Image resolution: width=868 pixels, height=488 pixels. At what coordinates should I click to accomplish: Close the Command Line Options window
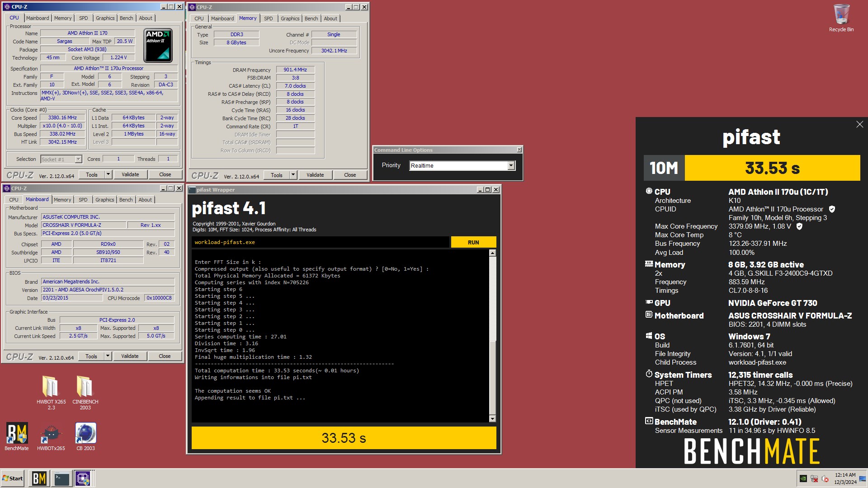click(x=519, y=150)
